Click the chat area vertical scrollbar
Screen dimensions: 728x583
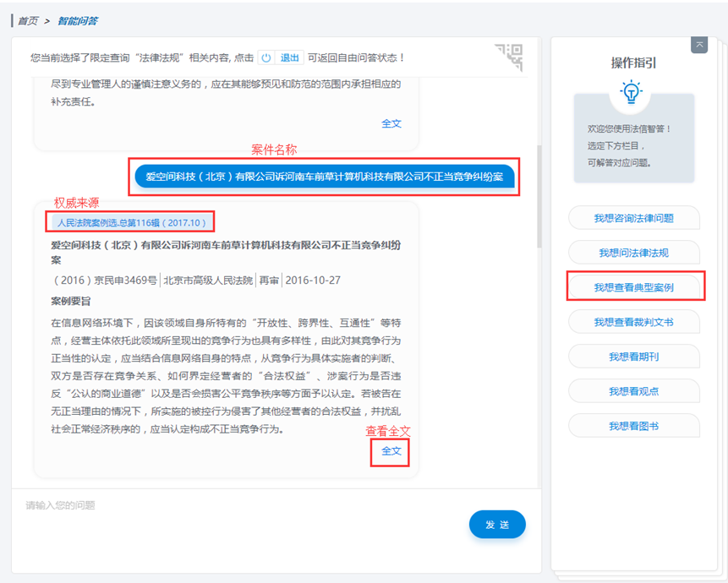539,197
